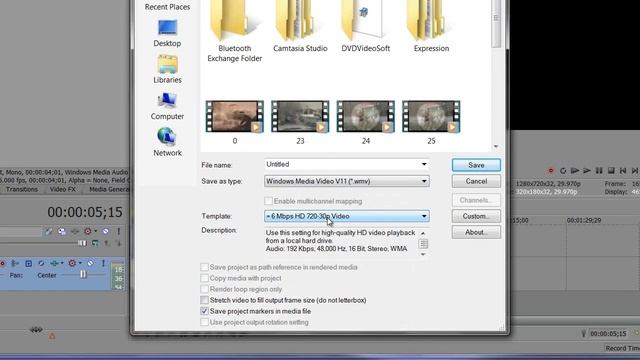
Task: Arm the audio track for record
Action: coord(2,264)
